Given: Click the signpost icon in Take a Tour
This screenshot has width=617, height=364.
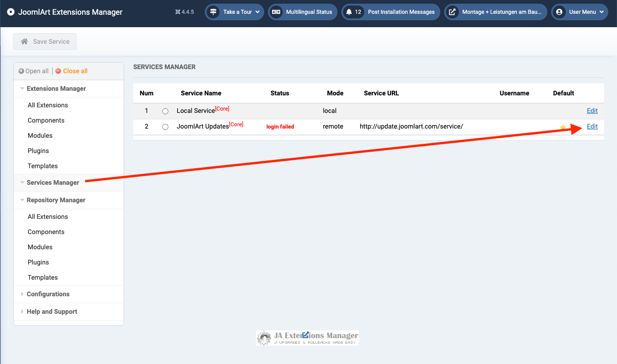Looking at the screenshot, I should tap(213, 12).
